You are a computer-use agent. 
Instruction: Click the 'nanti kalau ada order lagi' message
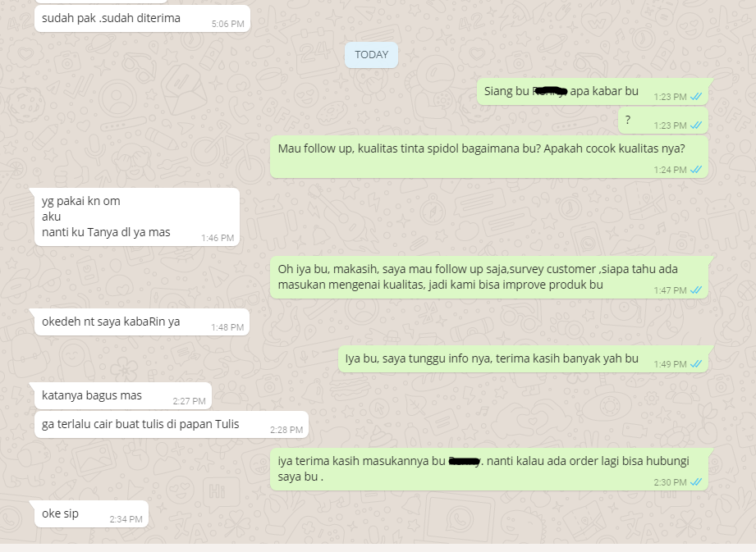pos(489,470)
